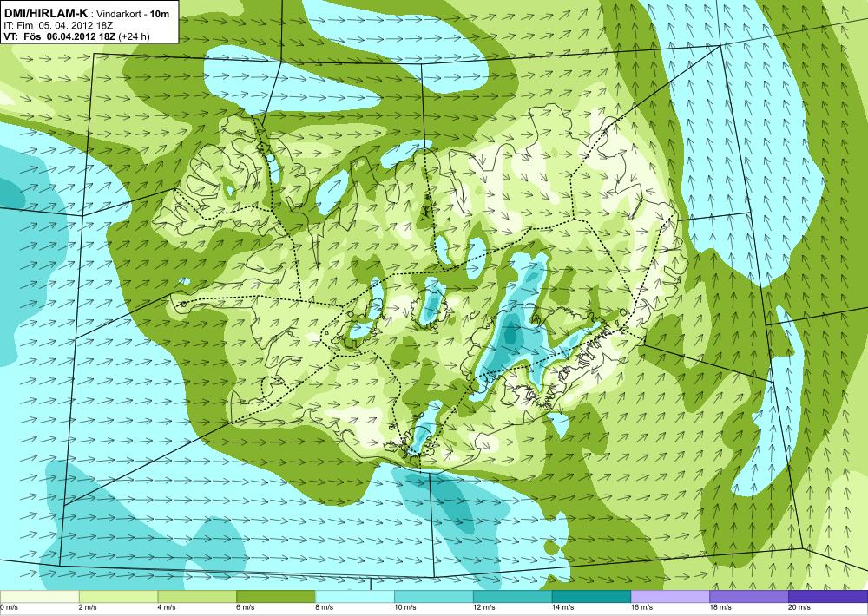The width and height of the screenshot is (868, 616).
Task: Click the pale yellow 0–2 m/s legend swatch
Action: coord(39,597)
